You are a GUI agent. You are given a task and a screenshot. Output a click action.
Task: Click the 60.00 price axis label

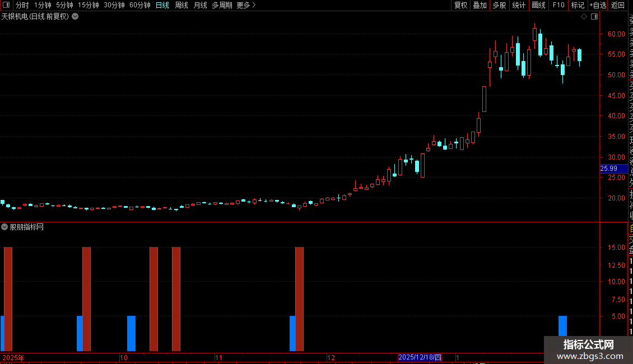(616, 34)
